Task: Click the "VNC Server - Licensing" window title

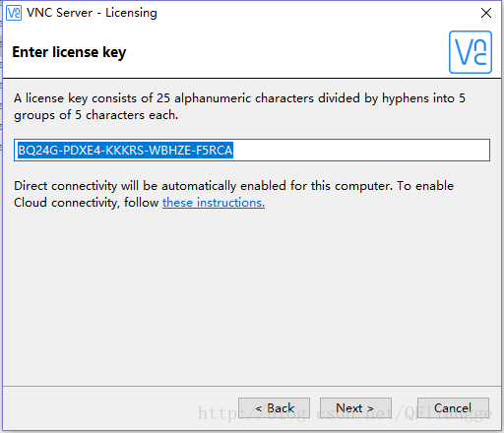Action: [x=92, y=13]
